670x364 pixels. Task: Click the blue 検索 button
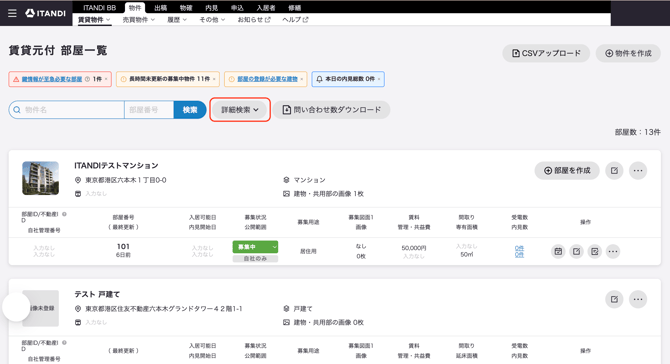(190, 110)
